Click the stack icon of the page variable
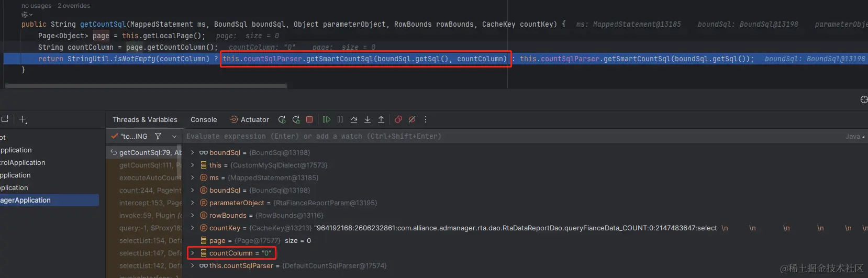The image size is (868, 278). (x=204, y=240)
